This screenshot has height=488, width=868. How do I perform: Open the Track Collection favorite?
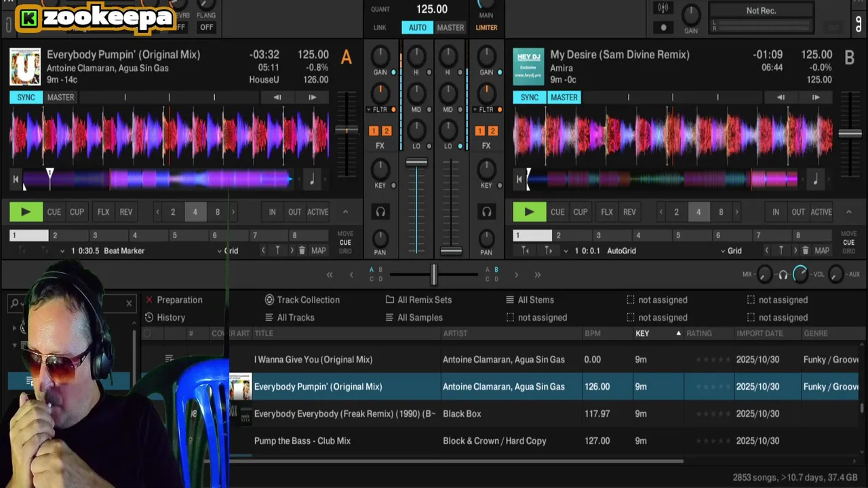click(x=302, y=300)
